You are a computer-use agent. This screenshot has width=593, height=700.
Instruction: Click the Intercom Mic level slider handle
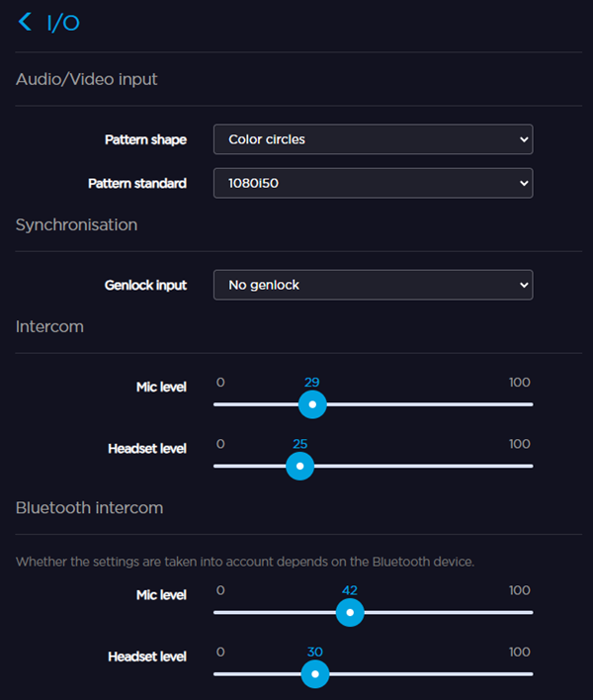point(312,404)
